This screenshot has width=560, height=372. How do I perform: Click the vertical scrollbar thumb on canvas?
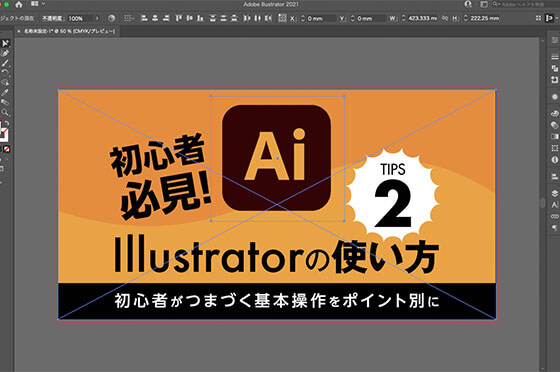pos(542,203)
